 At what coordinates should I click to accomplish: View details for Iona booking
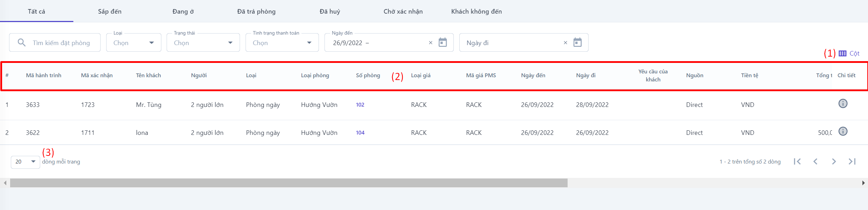coord(843,131)
